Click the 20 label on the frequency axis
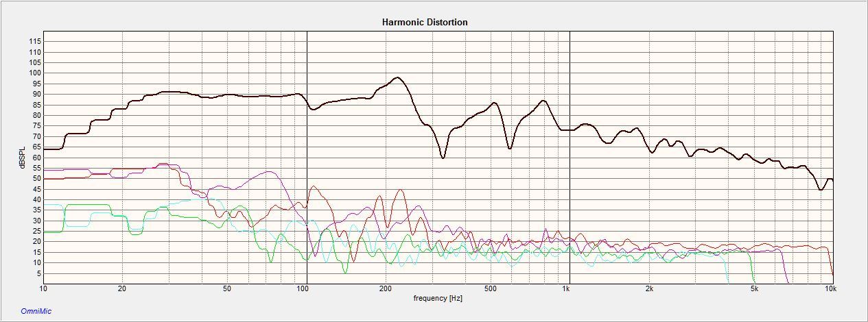Screen dimensions: 868x322 (x=122, y=289)
